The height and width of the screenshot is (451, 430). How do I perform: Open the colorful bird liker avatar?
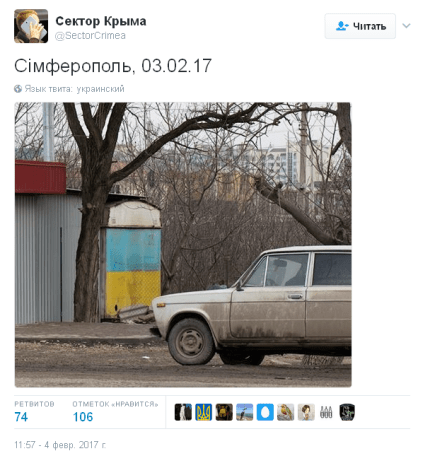[285, 412]
